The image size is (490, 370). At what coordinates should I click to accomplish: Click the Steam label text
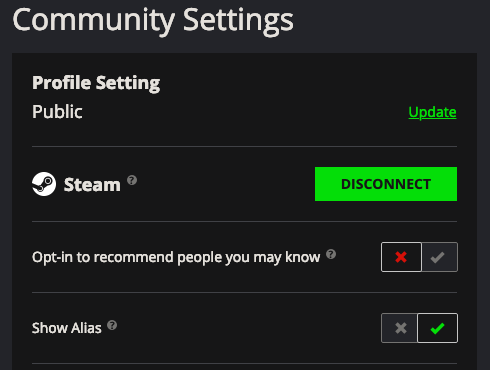click(x=92, y=184)
